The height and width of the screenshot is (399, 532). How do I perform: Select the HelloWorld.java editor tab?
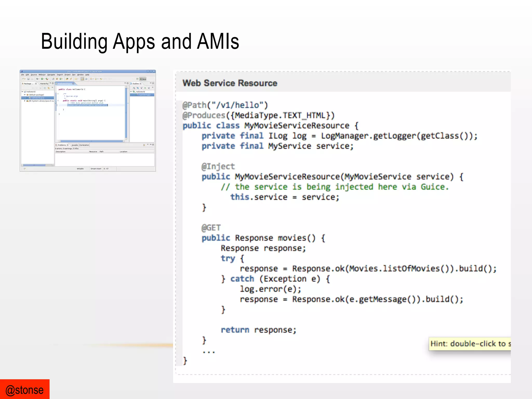click(65, 84)
